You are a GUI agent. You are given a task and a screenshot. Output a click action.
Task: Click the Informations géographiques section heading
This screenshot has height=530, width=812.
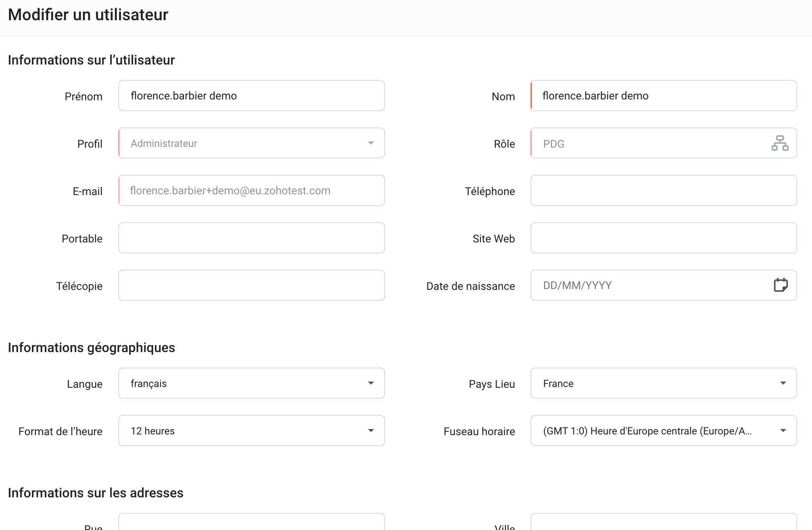tap(91, 347)
